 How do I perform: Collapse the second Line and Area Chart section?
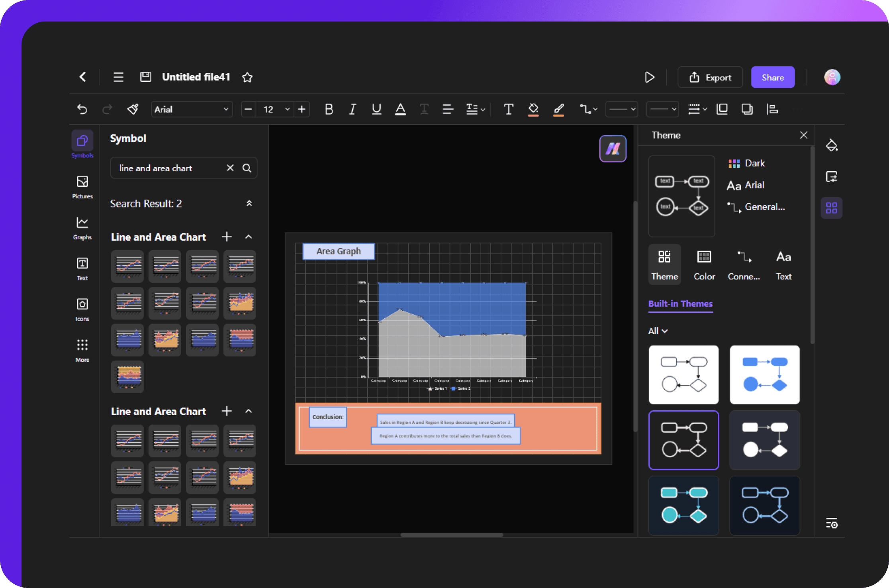248,412
